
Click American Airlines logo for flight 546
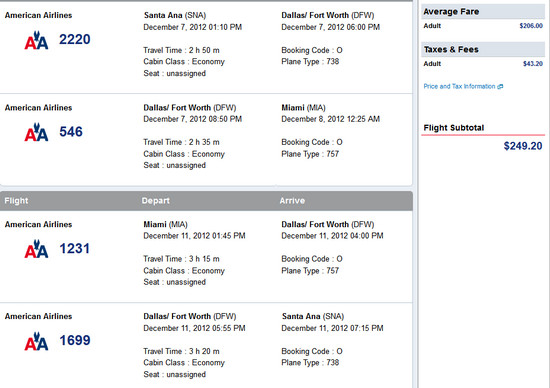(x=36, y=132)
